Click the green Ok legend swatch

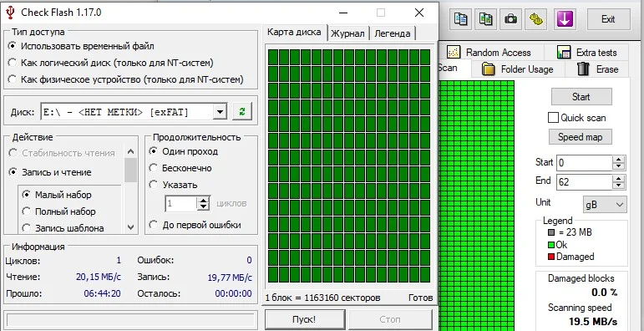[x=551, y=245]
